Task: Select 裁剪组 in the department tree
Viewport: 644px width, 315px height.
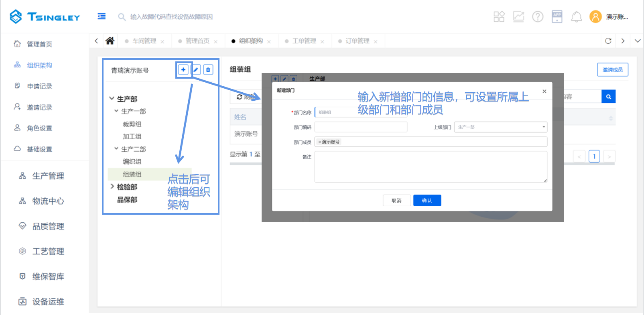Action: pos(132,124)
